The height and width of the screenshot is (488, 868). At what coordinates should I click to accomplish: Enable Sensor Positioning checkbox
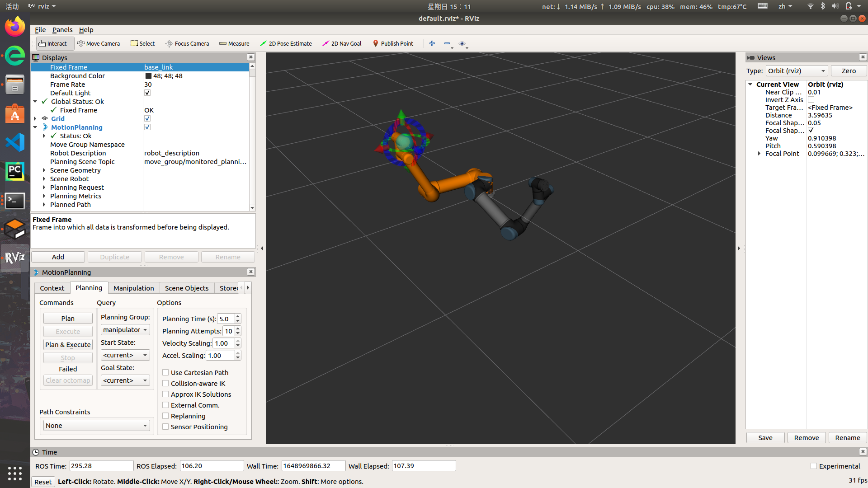pos(166,427)
